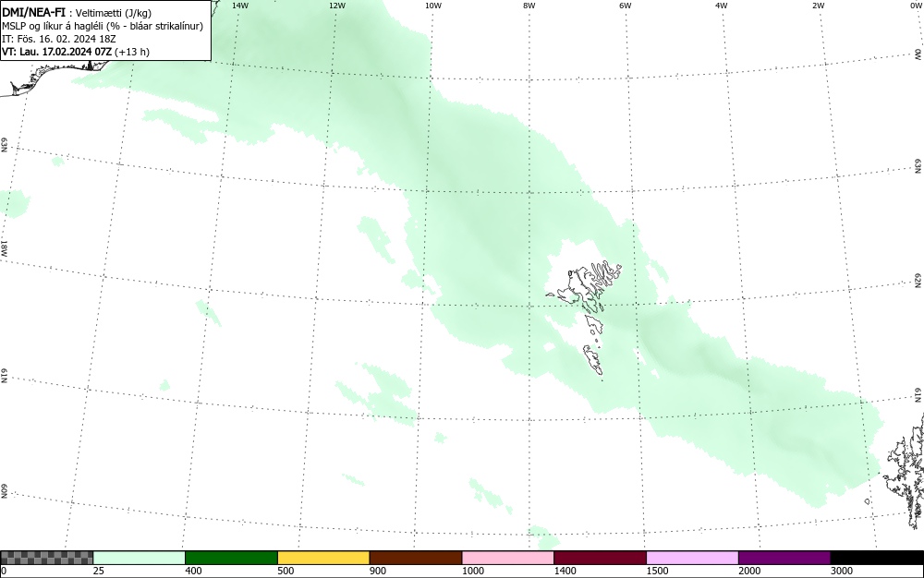
Task: Click the Shetland coastline outline
Action: point(906,471)
